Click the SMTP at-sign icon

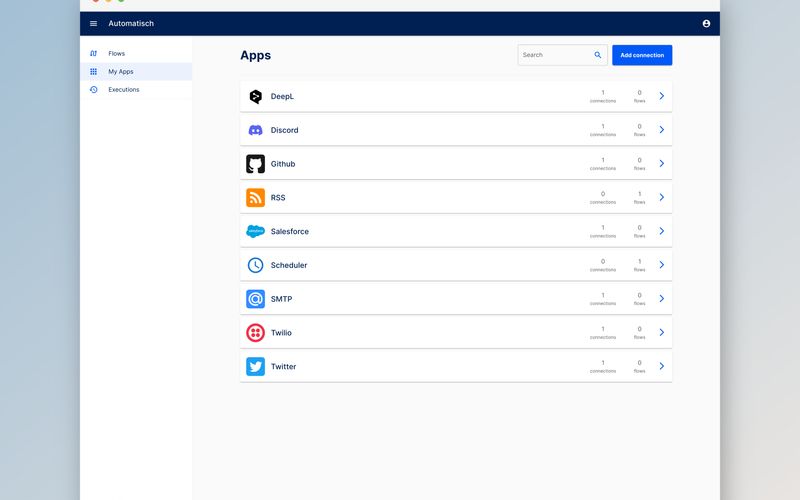256,298
